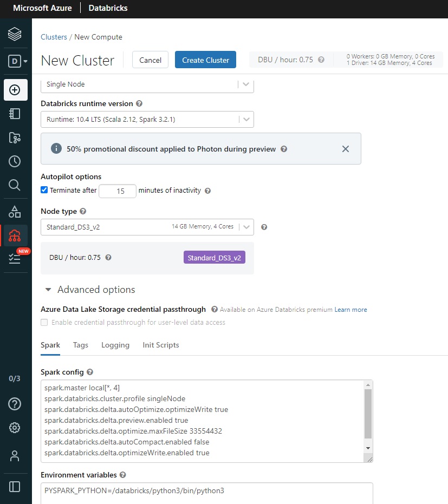Open the Help question mark icon
448x504 pixels.
(15, 404)
